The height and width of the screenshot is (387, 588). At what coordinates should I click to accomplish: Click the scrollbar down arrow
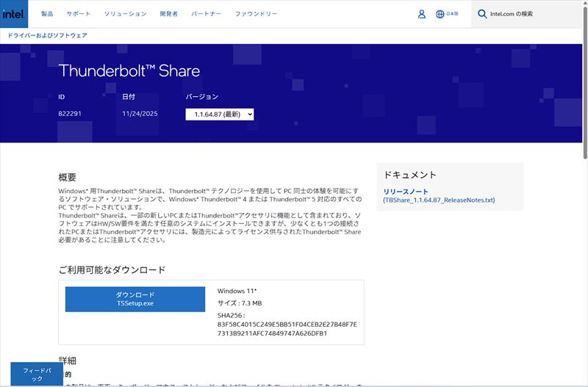[x=584, y=383]
